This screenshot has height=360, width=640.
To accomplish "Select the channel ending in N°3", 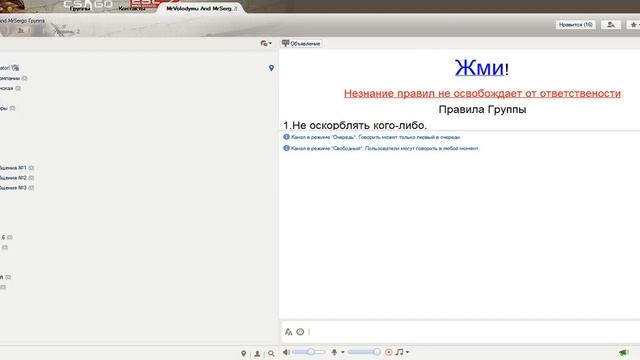I will [16, 187].
